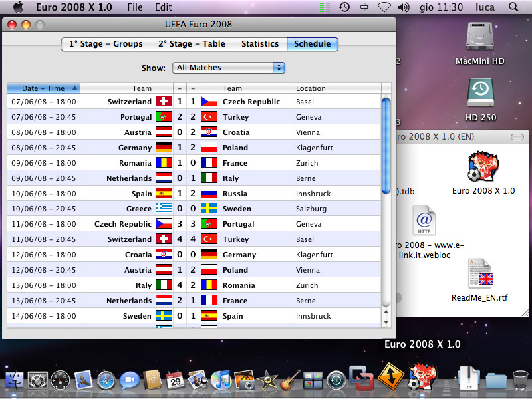Open Time Machine from the Dock

pyautogui.click(x=336, y=380)
